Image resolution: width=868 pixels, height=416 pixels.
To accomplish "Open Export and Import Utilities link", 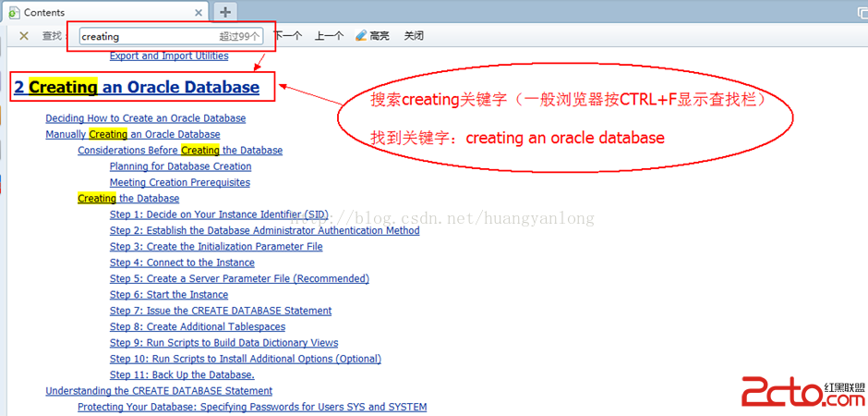I will point(169,56).
